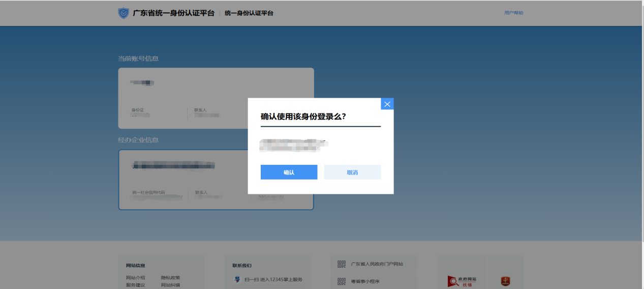Click the 取消 cancel button
This screenshot has width=644, height=289.
(x=352, y=172)
